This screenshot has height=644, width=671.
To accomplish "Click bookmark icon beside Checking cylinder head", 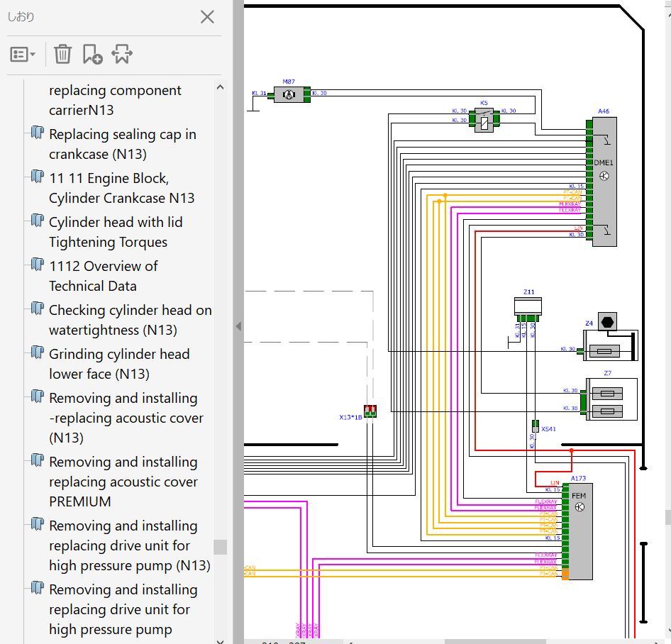I will [37, 308].
